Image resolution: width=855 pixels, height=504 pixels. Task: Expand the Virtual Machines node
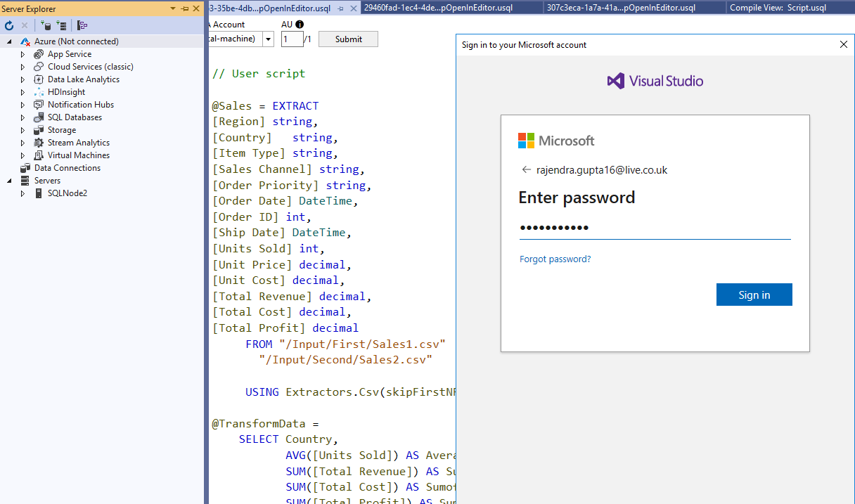(22, 155)
